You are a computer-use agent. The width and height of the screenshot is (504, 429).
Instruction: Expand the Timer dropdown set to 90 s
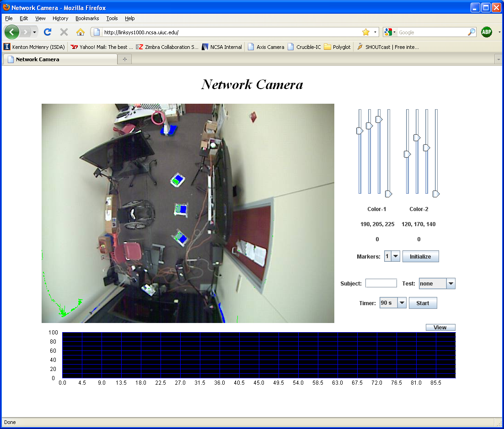[x=402, y=303]
